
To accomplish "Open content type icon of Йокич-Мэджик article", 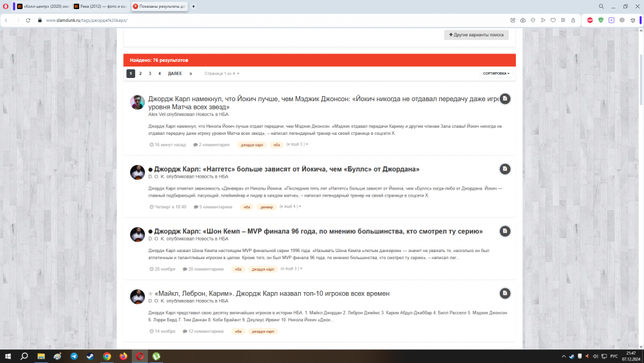I will pyautogui.click(x=505, y=99).
